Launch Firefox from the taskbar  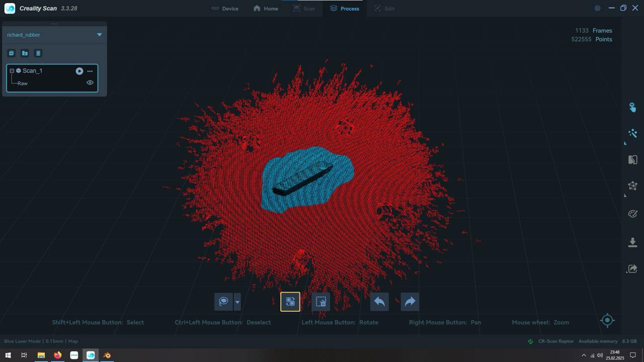(58, 355)
